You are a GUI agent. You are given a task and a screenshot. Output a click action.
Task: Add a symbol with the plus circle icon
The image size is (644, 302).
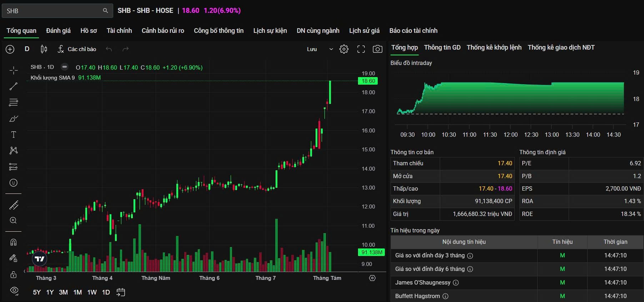point(10,49)
